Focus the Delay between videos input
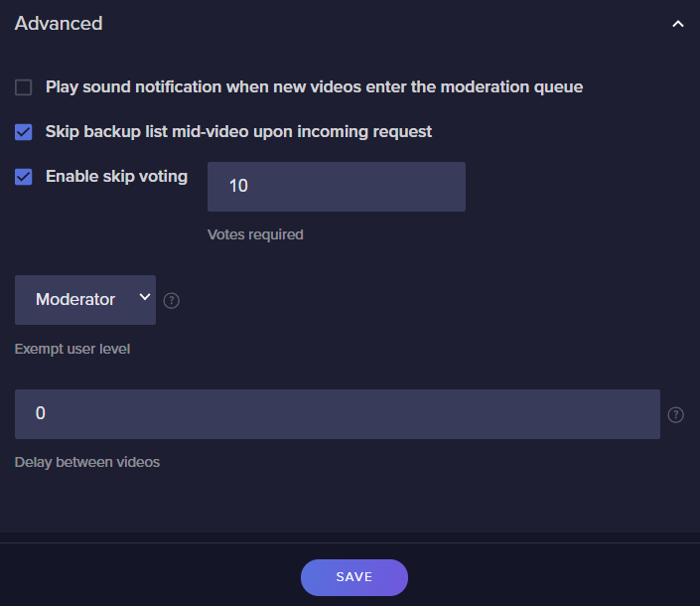The height and width of the screenshot is (606, 700). [x=338, y=414]
